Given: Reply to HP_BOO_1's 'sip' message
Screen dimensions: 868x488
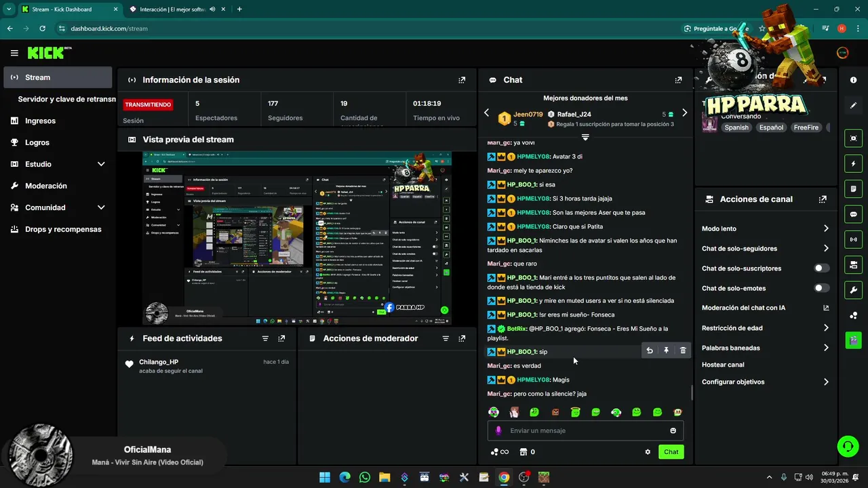Looking at the screenshot, I should click(650, 350).
